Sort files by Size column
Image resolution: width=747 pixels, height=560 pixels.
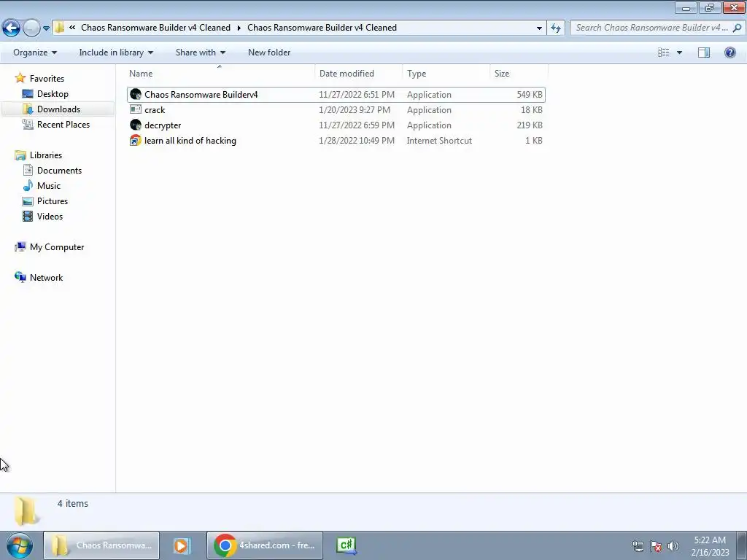[x=519, y=74]
